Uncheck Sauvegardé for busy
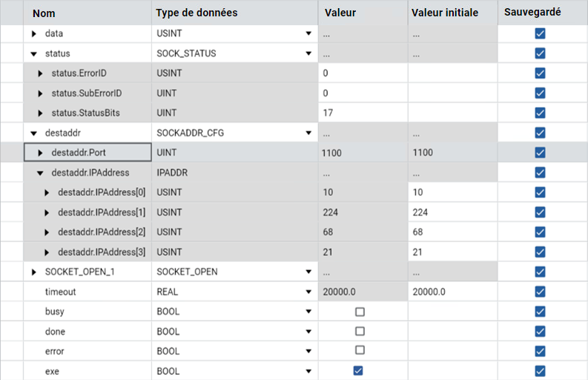 tap(540, 312)
